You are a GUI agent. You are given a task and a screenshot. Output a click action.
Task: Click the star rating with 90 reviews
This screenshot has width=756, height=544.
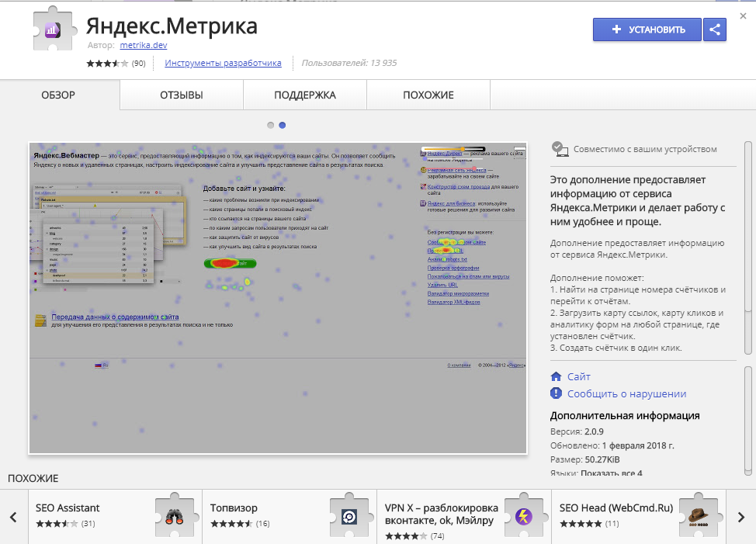coord(116,63)
